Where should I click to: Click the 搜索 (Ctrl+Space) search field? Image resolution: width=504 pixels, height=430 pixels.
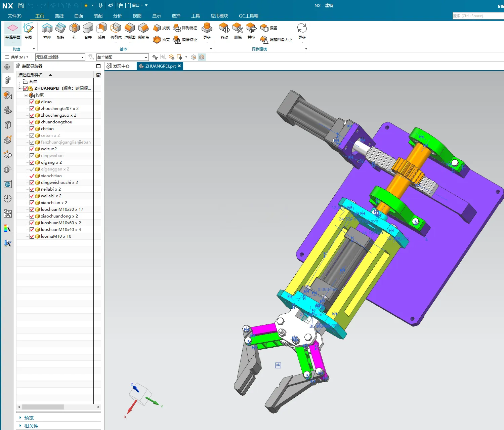point(478,16)
